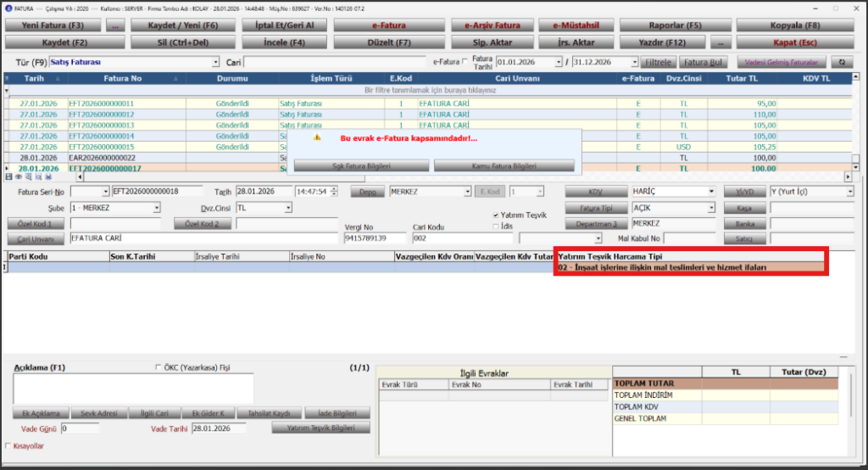Open the Dvz.Cinsi TL dropdown
This screenshot has height=470, width=868.
coord(288,208)
